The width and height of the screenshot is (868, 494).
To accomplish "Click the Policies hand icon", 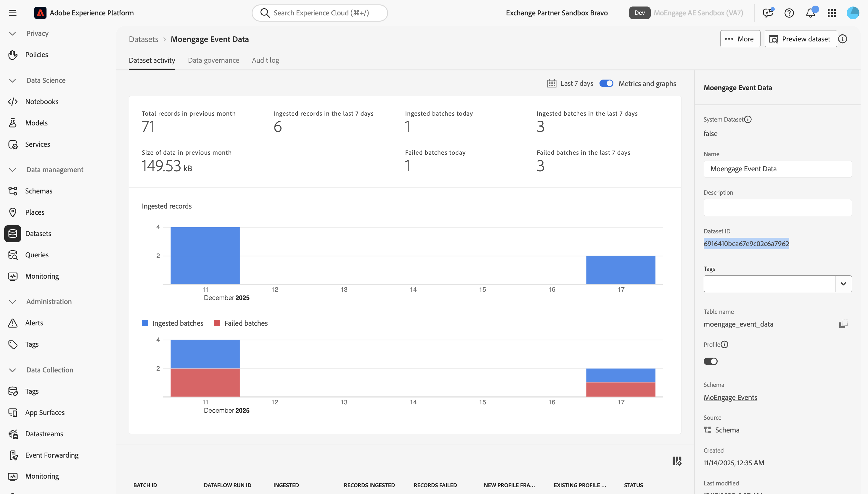I will pos(13,55).
